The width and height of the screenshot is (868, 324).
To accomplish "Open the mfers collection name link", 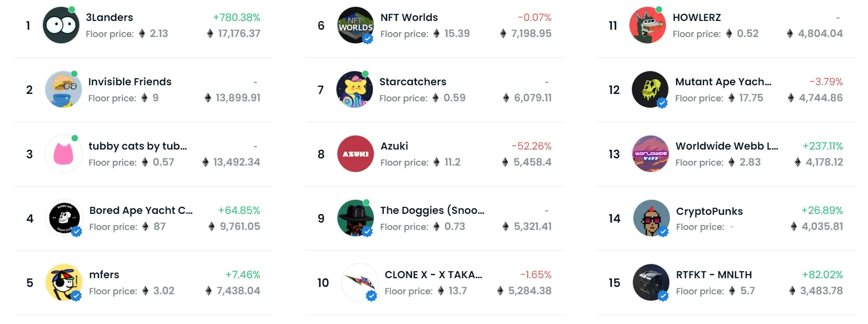I will click(x=104, y=274).
